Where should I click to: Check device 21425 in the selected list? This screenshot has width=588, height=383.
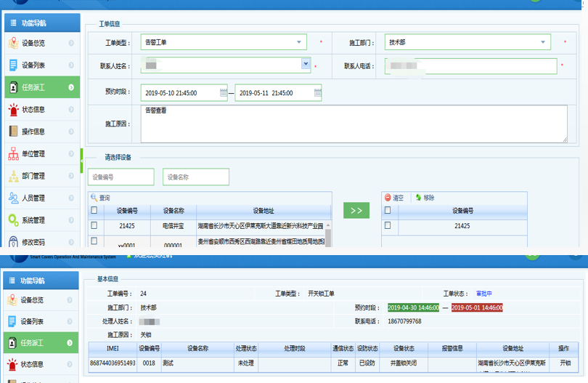tap(387, 226)
